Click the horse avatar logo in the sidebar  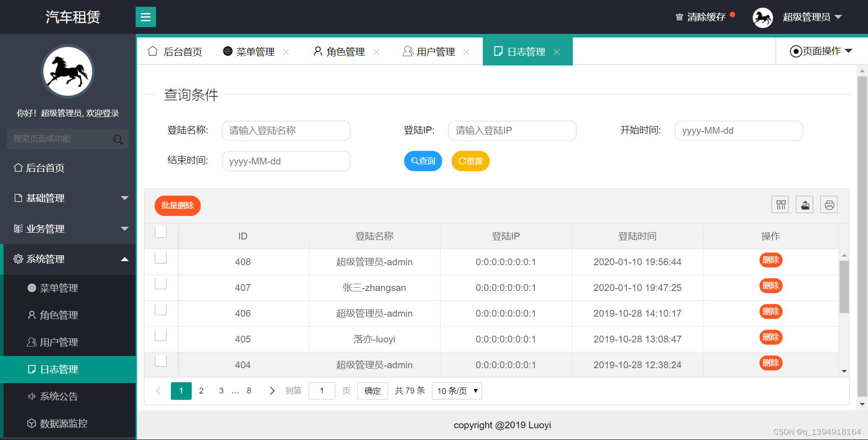pos(67,71)
